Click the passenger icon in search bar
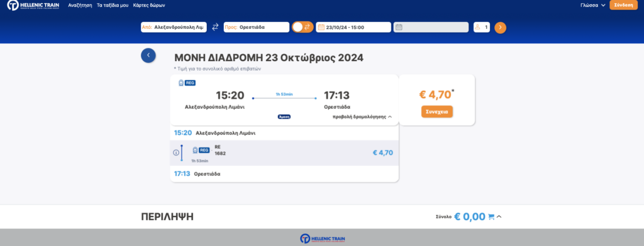The height and width of the screenshot is (246, 644). (x=477, y=28)
